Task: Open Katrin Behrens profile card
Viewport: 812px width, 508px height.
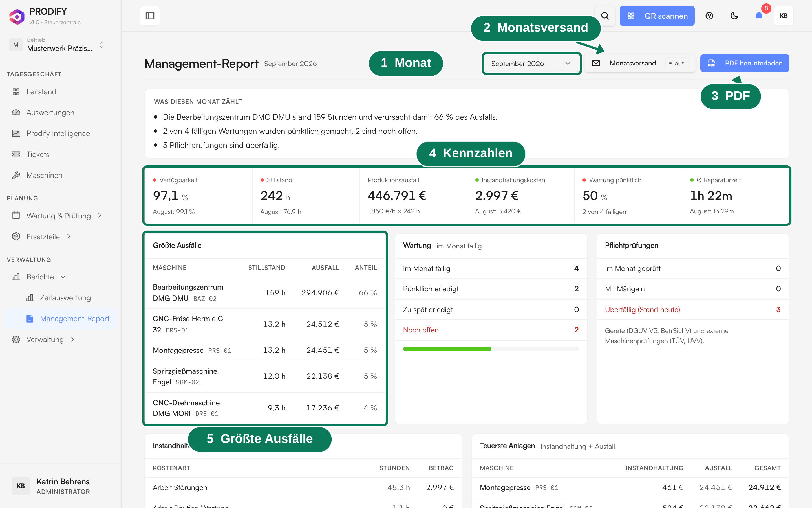Action: pos(60,486)
